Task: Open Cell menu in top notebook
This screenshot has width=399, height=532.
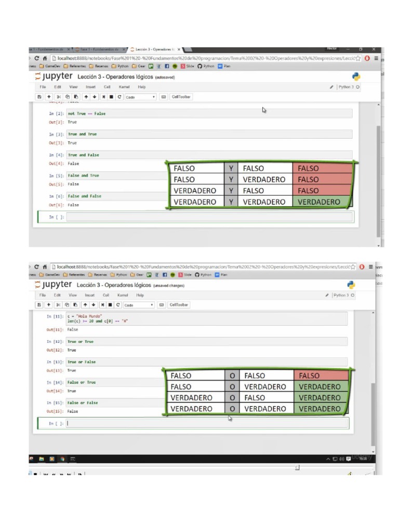Action: pos(107,87)
